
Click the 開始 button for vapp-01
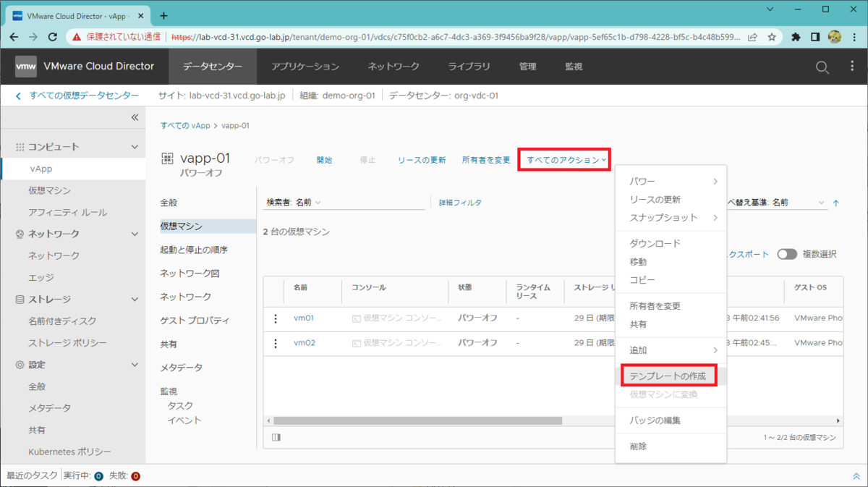pyautogui.click(x=324, y=160)
